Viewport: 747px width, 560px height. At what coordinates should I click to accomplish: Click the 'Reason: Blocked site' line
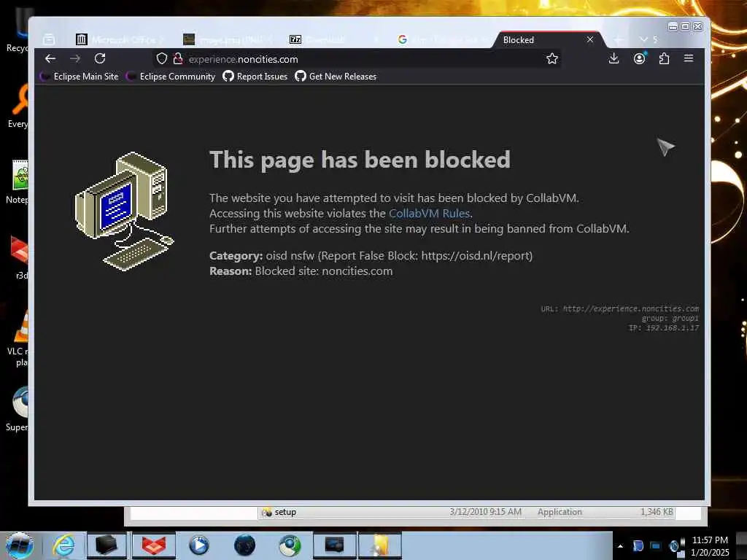(301, 271)
